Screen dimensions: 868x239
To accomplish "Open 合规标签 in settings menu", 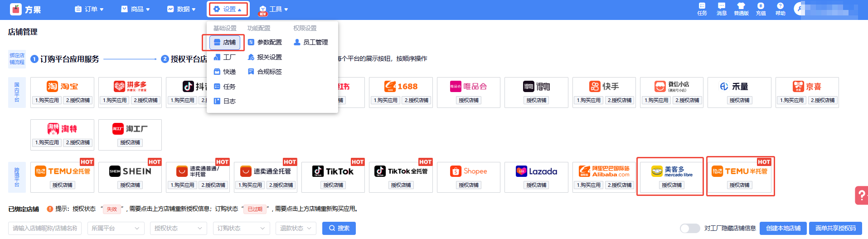I will tap(265, 72).
